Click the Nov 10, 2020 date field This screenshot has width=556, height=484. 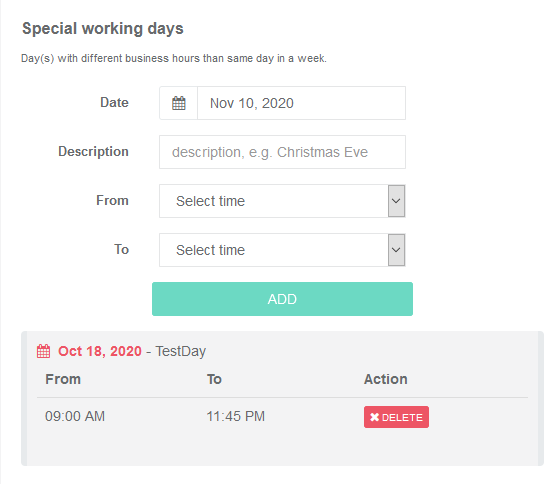point(301,103)
